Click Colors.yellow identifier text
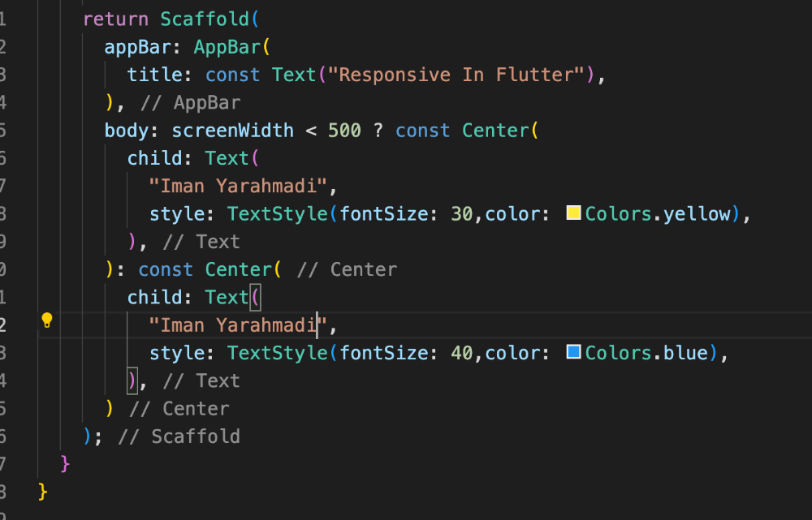 tap(658, 213)
